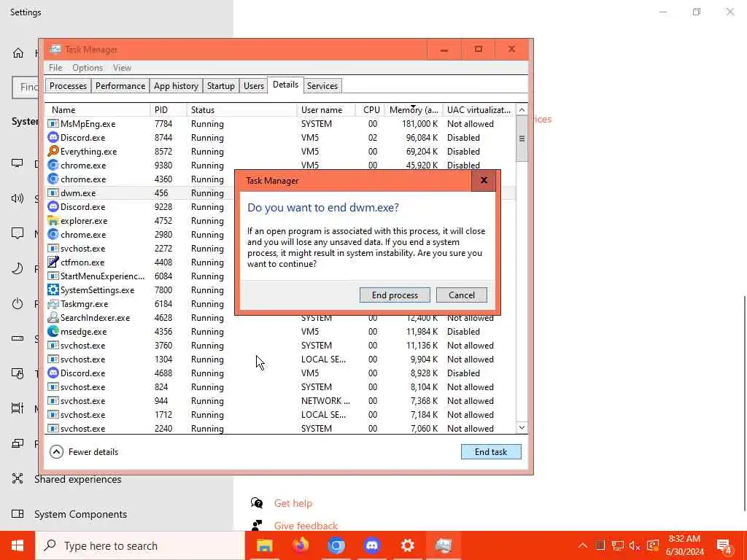The image size is (747, 560).
Task: Go to Settings Home icon
Action: (x=18, y=52)
